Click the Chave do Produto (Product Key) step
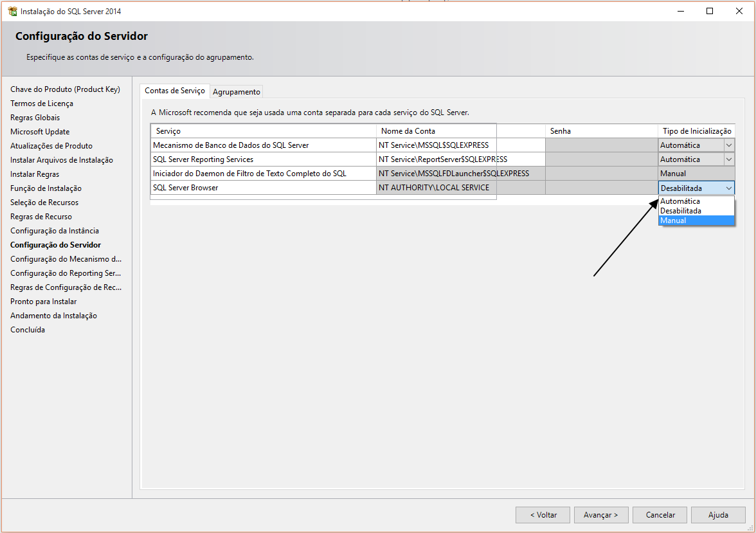 (65, 89)
